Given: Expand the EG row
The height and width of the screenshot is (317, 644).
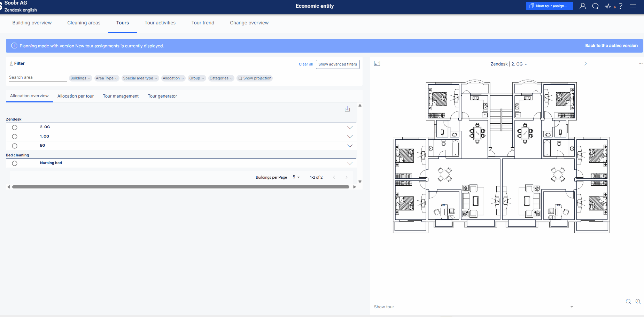Looking at the screenshot, I should 350,146.
